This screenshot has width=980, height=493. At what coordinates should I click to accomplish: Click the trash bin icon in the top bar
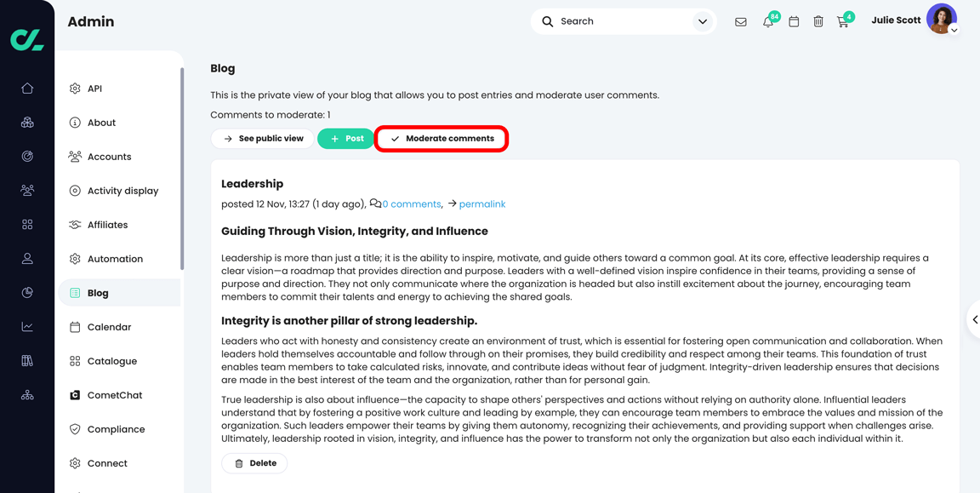(818, 20)
